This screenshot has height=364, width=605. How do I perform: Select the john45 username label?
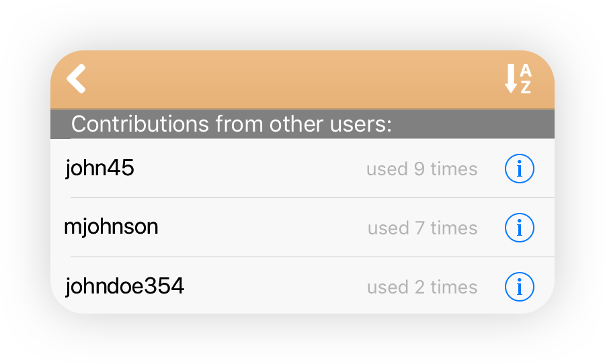(x=99, y=168)
